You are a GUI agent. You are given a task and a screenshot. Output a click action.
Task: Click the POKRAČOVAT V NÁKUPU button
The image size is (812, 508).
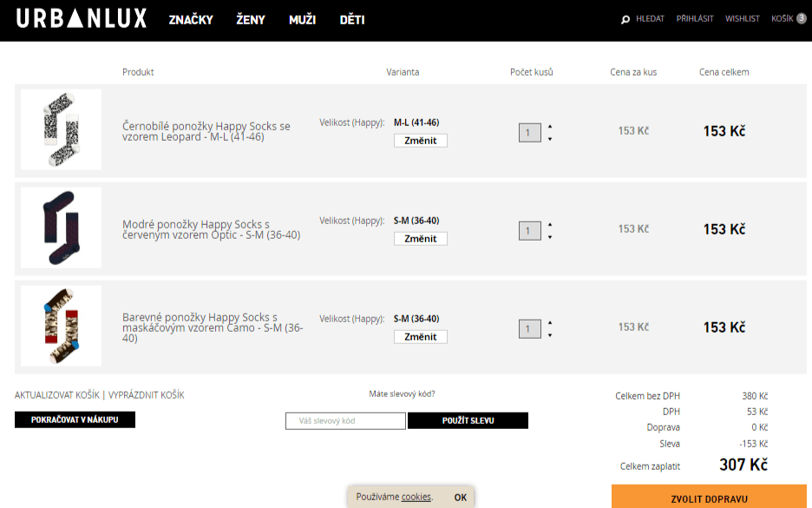click(75, 420)
